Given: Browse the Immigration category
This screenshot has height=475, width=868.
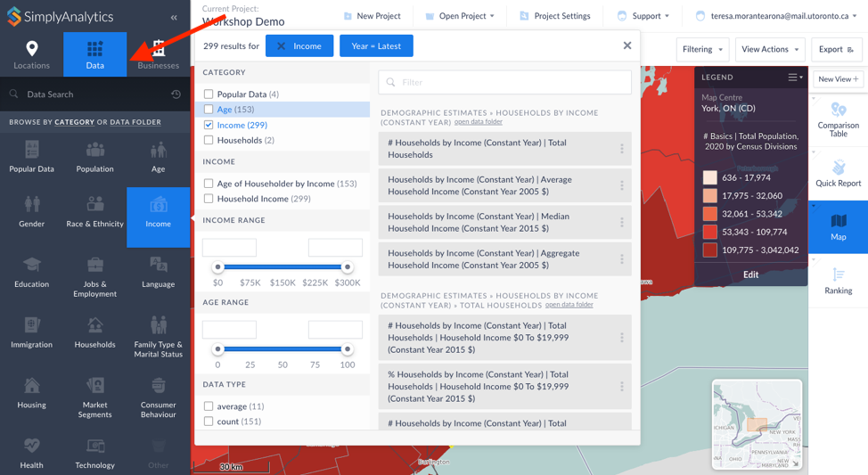Looking at the screenshot, I should pyautogui.click(x=31, y=332).
